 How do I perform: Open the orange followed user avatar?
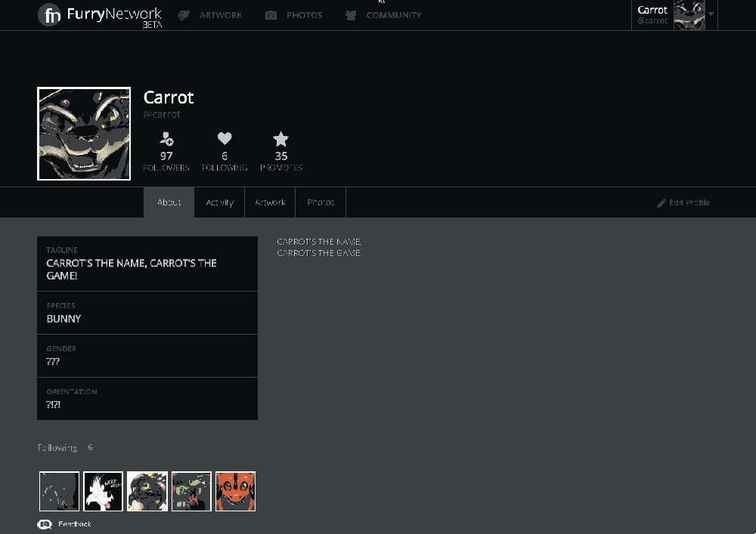click(x=235, y=491)
